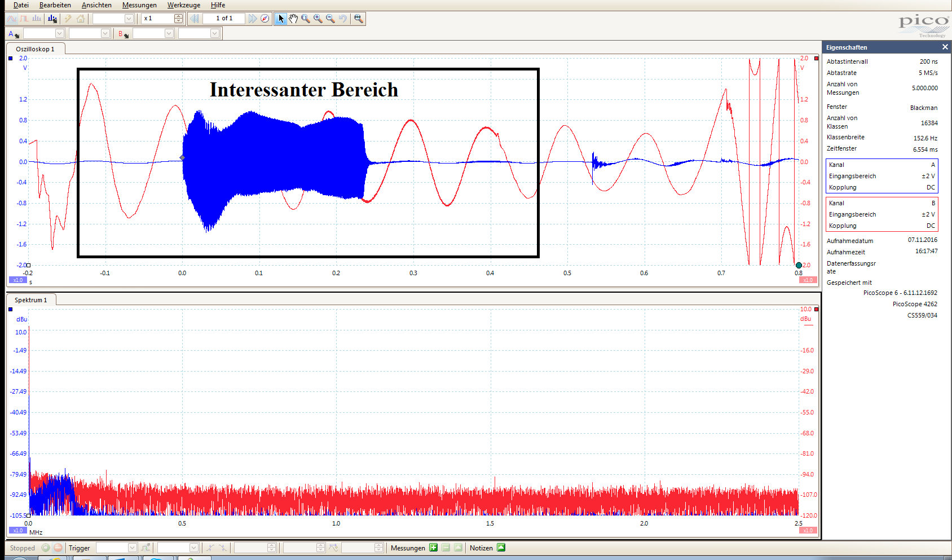
Task: Open channel A input range dropdown
Action: 59,34
